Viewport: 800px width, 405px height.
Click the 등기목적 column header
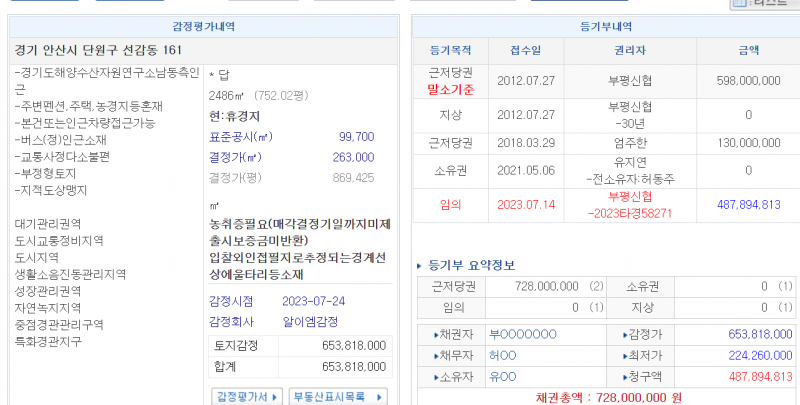(450, 50)
